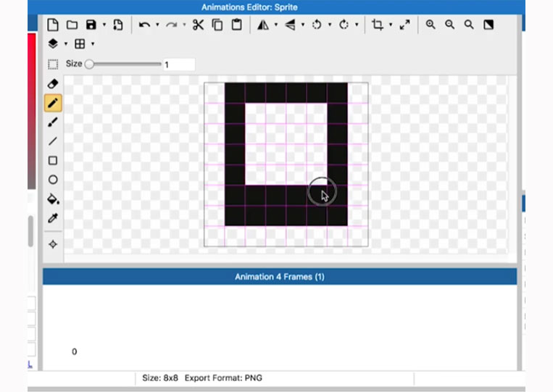
Task: Open the rotate counterclockwise dropdown arrow
Action: [330, 25]
